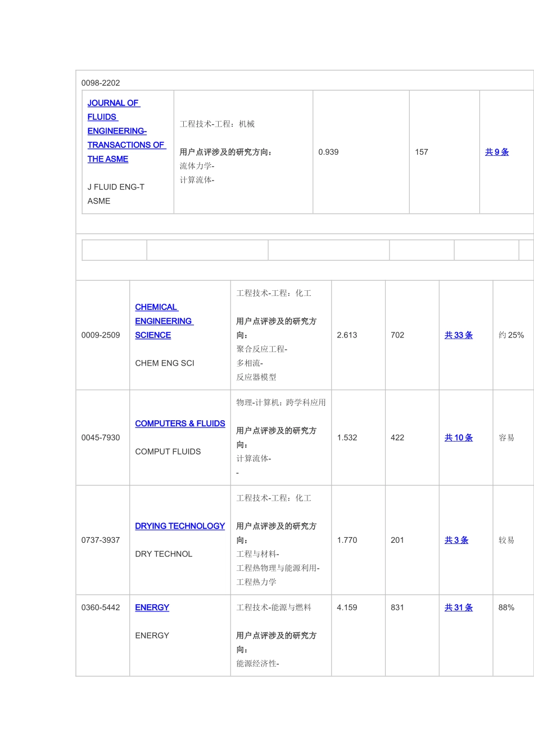The height and width of the screenshot is (756, 534).
Task: Click the research topic 工程热物理与能源利用-
Action: 278,568
